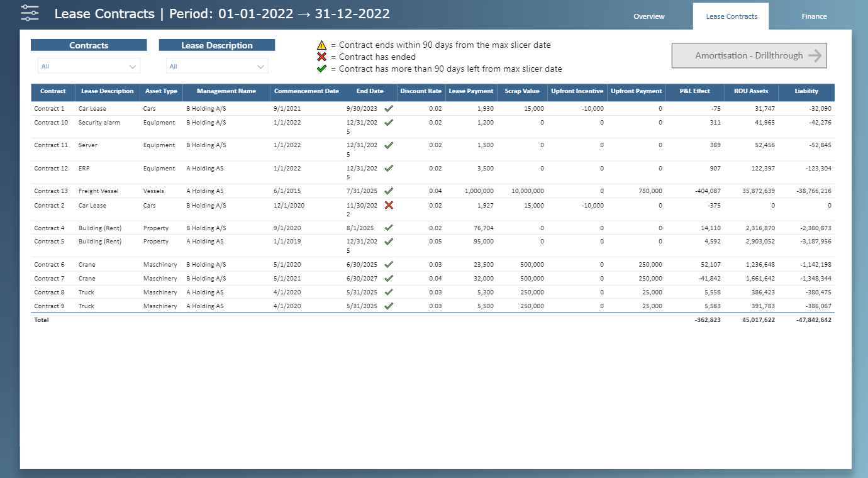
Task: Select the Lease Contracts tab
Action: point(731,16)
